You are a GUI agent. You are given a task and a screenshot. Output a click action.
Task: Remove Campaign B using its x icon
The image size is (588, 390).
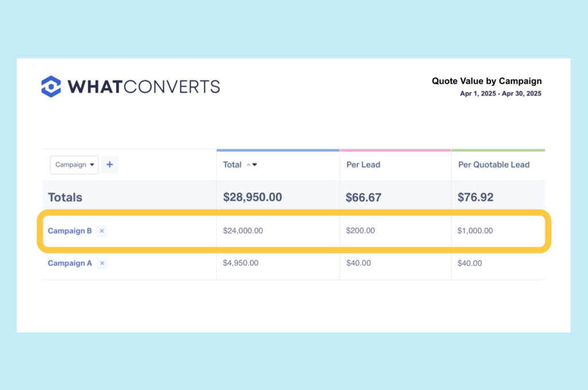102,231
